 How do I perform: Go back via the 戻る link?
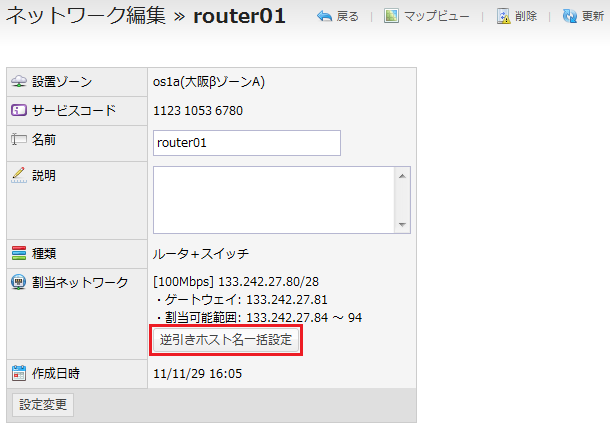click(x=348, y=17)
